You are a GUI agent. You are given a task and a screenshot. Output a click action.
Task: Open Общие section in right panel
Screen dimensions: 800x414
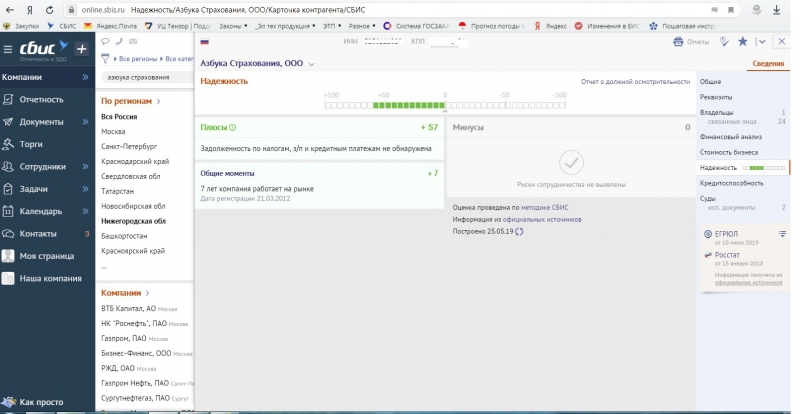[710, 82]
